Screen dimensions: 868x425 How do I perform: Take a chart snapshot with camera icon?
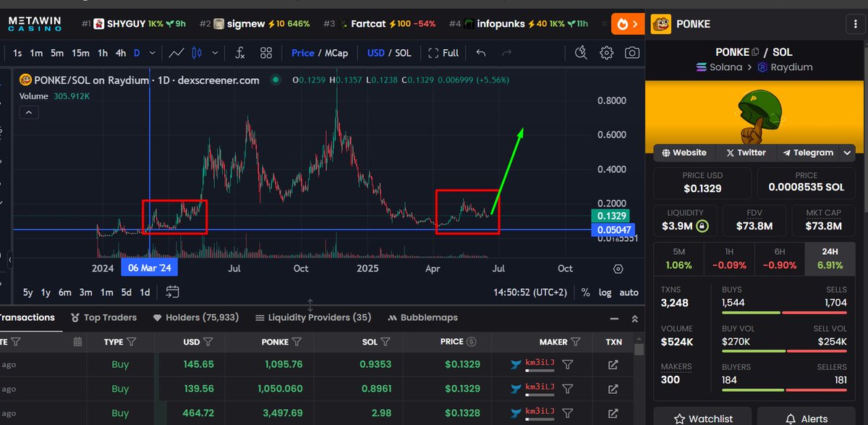[632, 53]
